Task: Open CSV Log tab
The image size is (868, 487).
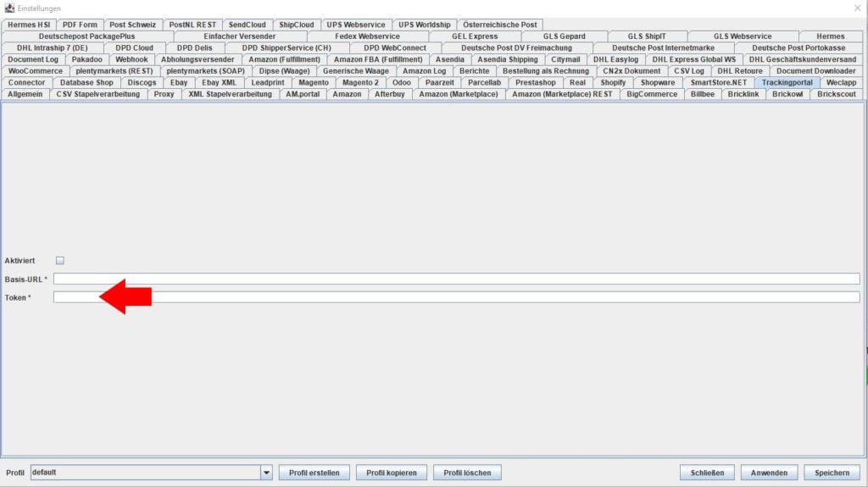Action: coord(688,71)
